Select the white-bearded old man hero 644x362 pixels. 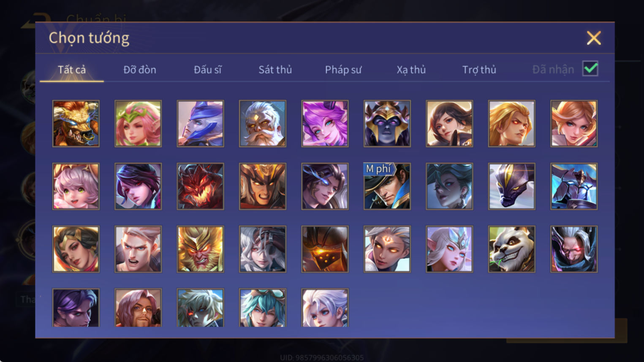click(x=262, y=124)
